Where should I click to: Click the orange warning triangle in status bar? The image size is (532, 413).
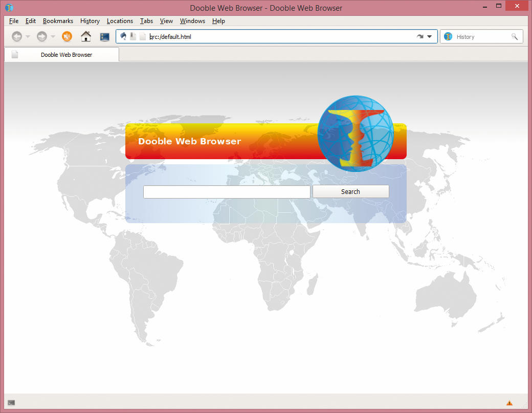509,403
